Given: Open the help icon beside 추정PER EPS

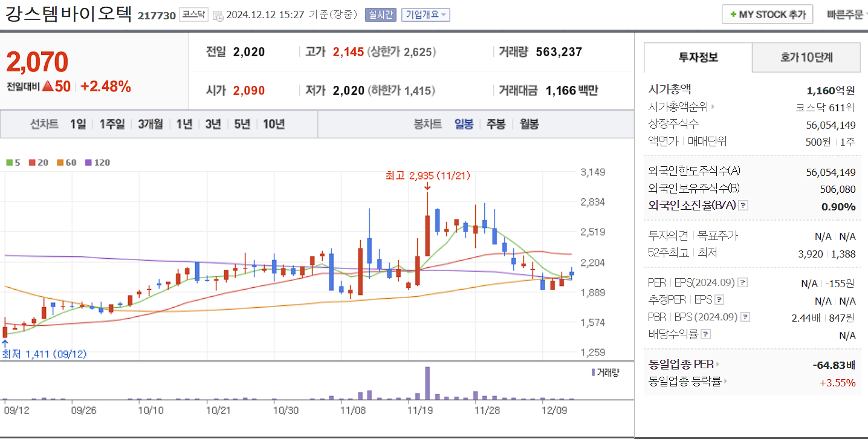Looking at the screenshot, I should coord(719,300).
